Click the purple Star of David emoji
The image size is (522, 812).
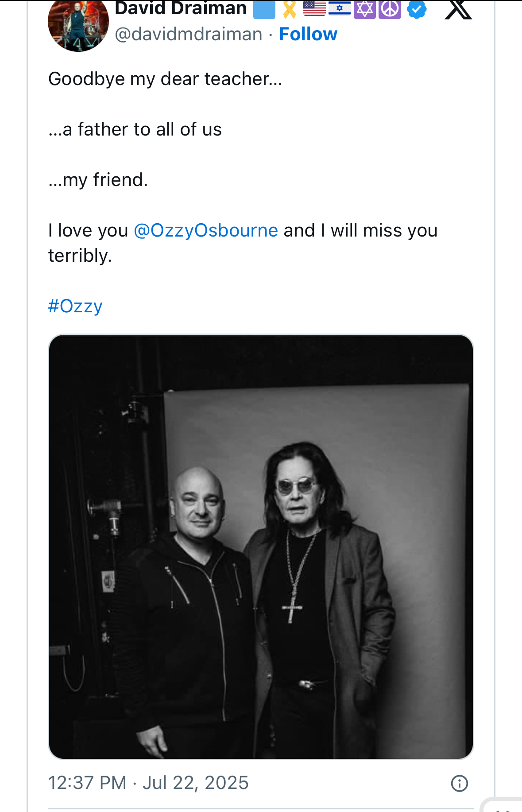pos(365,9)
